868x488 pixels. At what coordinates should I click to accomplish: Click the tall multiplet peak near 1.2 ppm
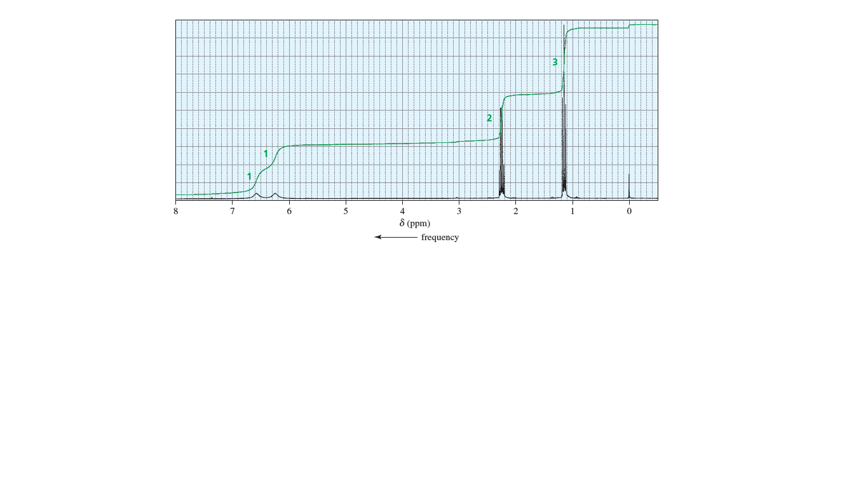(x=564, y=111)
